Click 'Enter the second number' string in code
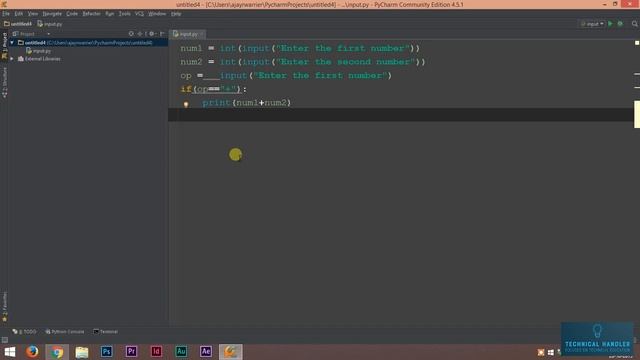The width and height of the screenshot is (640, 360). pyautogui.click(x=346, y=62)
